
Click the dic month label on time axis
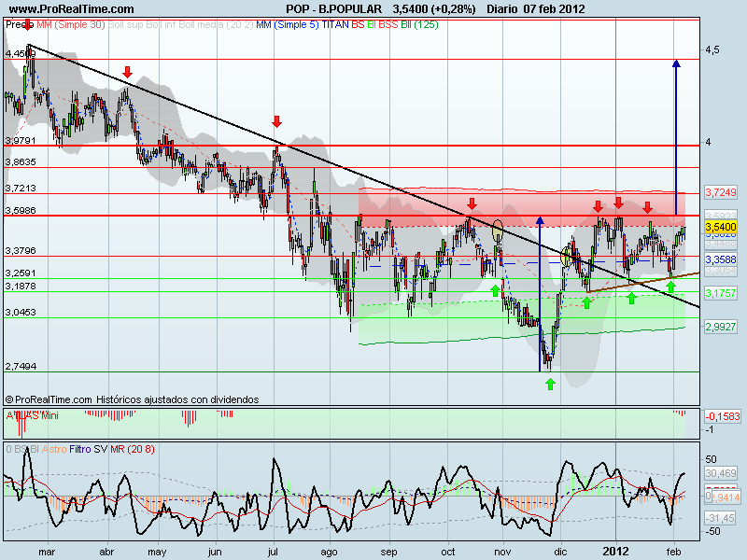(560, 552)
